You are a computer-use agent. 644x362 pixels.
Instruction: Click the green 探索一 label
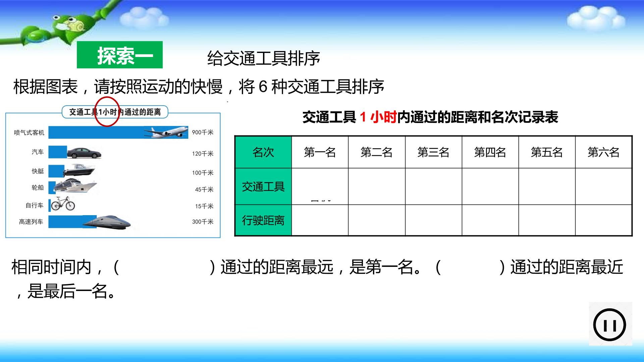(x=120, y=55)
